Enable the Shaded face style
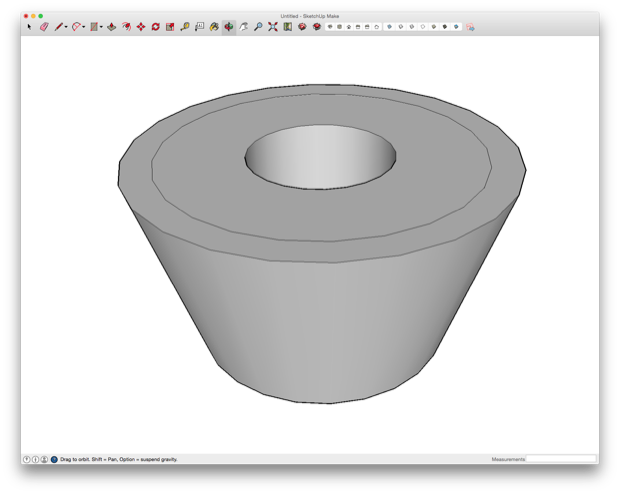 [x=434, y=27]
